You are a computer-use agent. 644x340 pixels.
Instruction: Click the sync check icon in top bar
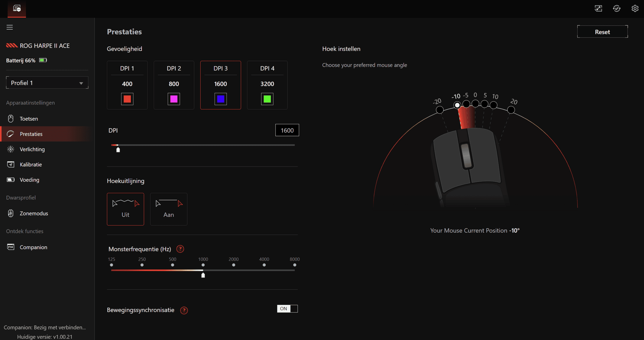click(x=617, y=8)
